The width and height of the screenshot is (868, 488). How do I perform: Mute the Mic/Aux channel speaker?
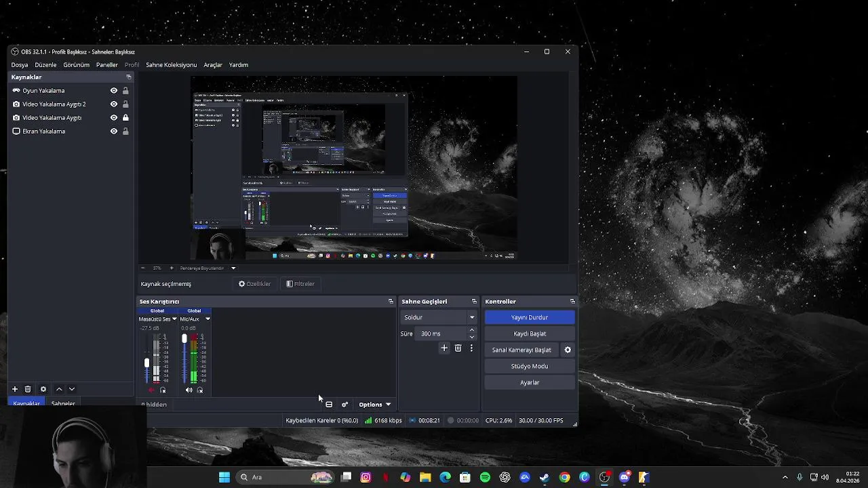point(189,390)
